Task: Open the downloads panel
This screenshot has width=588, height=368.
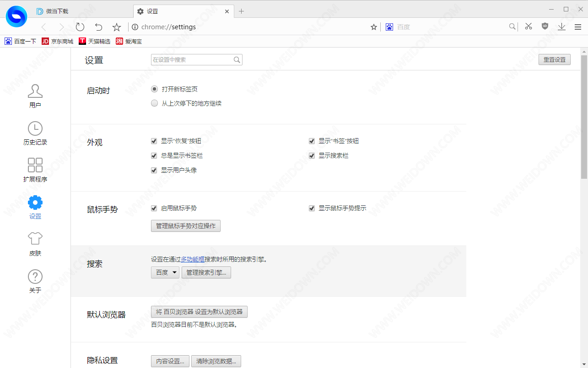Action: tap(562, 27)
